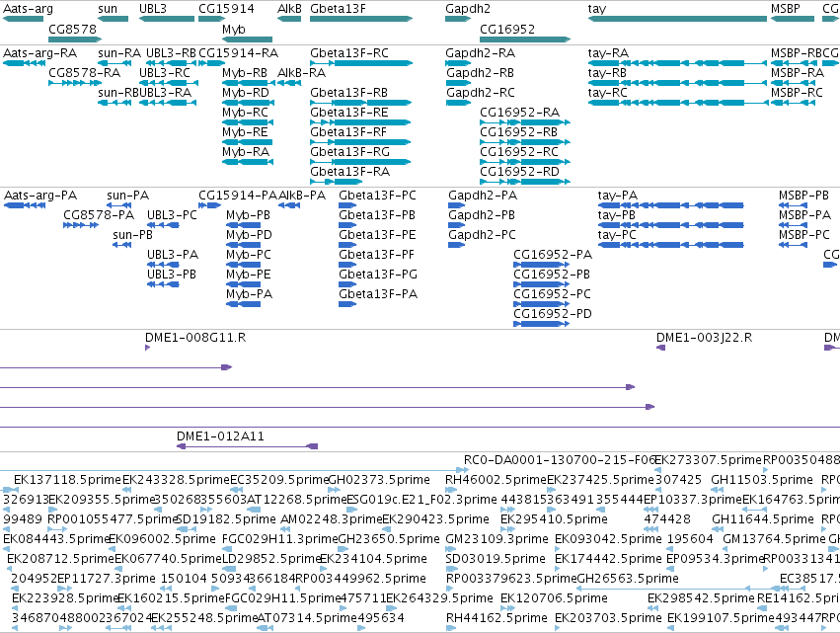The width and height of the screenshot is (840, 633).
Task: Select transcript CG15914-RA
Action: click(212, 63)
